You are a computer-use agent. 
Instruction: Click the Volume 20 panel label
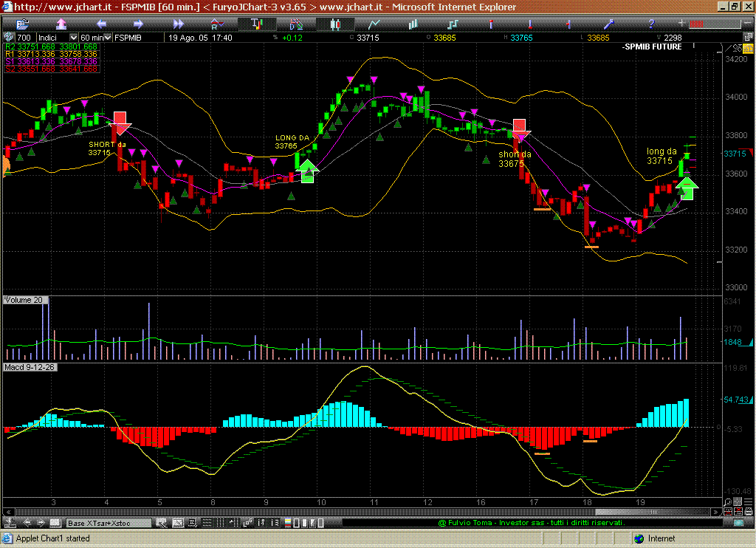[23, 300]
